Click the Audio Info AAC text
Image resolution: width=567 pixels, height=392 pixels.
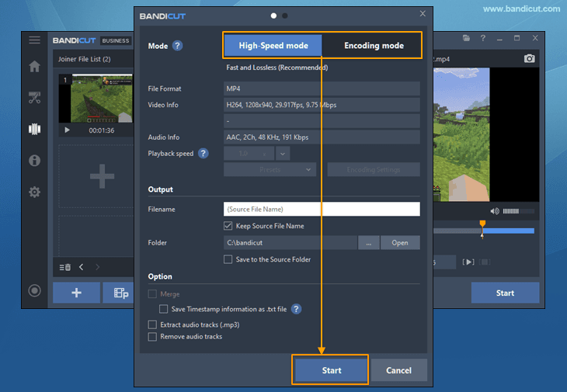[267, 137]
